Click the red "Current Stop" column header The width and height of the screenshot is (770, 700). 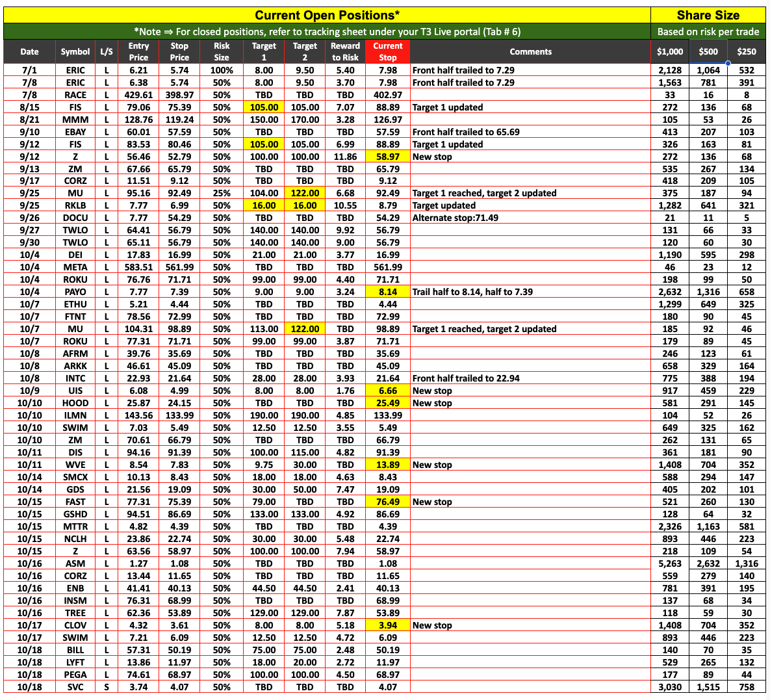[387, 52]
